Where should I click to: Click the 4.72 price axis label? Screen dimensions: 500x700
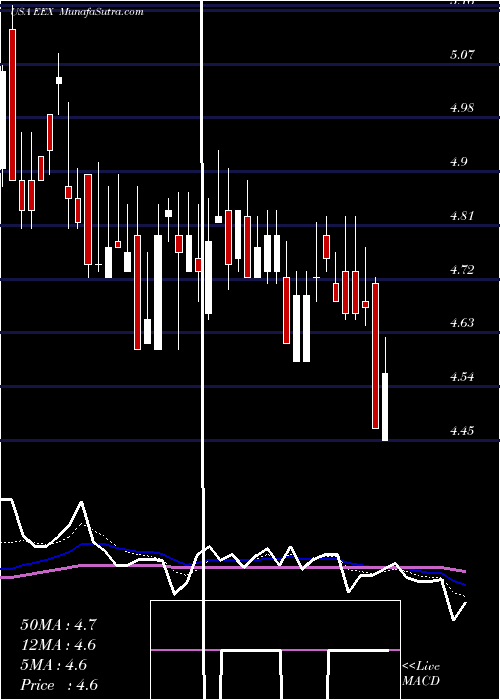pyautogui.click(x=462, y=270)
